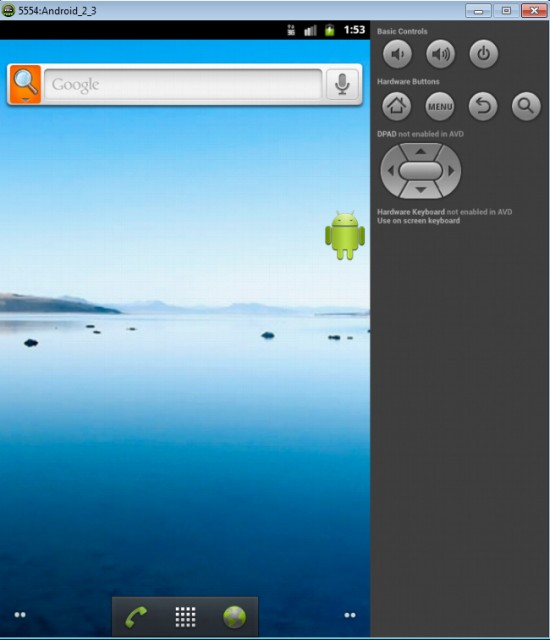Open the orange search source selector
The height and width of the screenshot is (640, 550).
[x=25, y=84]
